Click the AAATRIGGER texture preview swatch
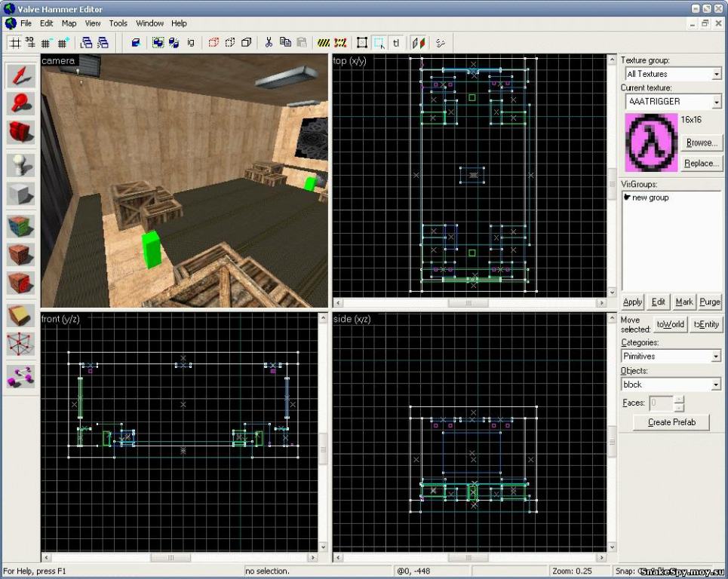 (x=650, y=142)
